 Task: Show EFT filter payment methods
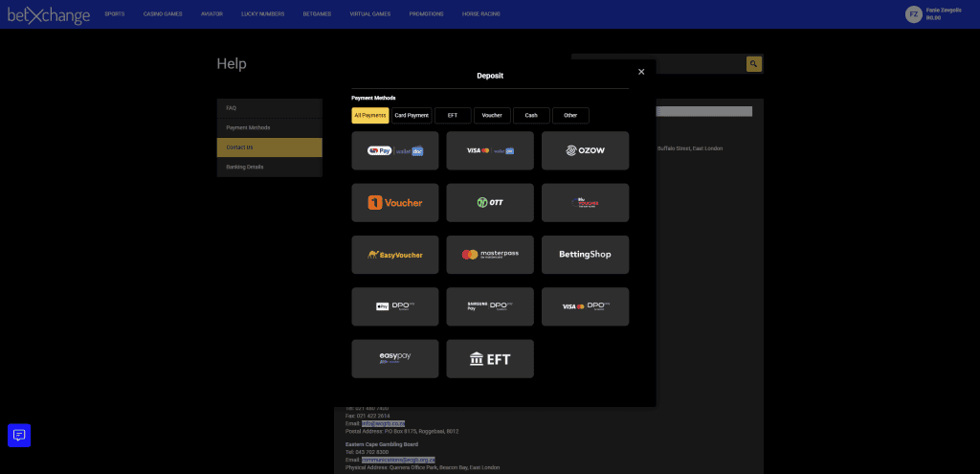(453, 116)
